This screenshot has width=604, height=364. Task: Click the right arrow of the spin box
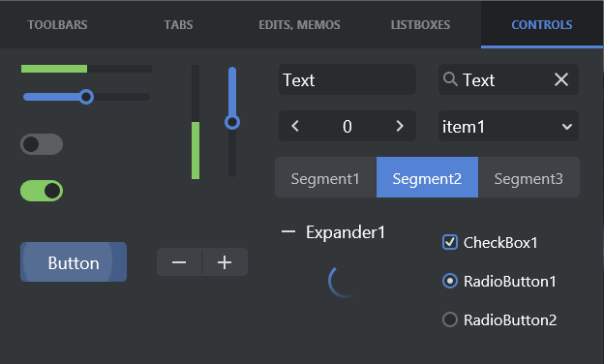[400, 126]
